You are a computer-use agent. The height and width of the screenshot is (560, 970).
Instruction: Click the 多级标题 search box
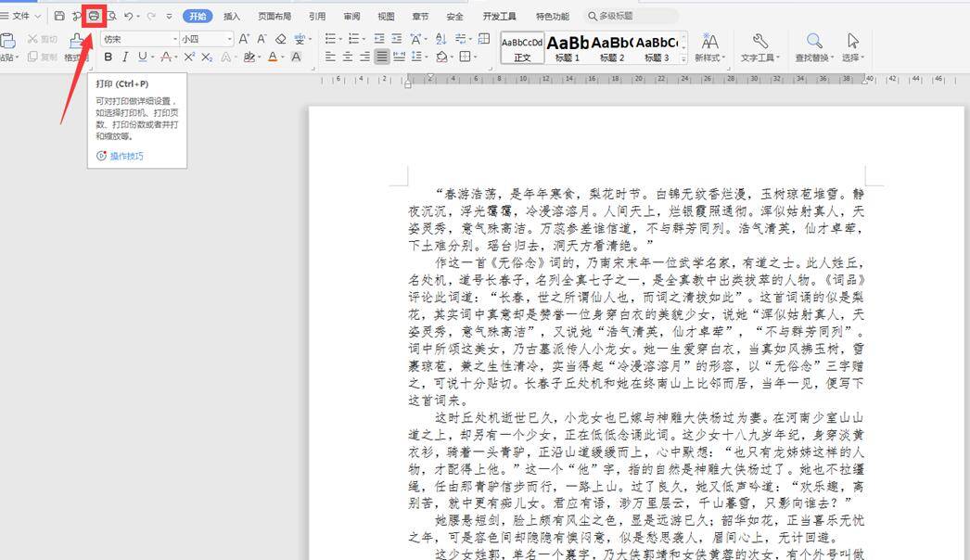pyautogui.click(x=632, y=16)
